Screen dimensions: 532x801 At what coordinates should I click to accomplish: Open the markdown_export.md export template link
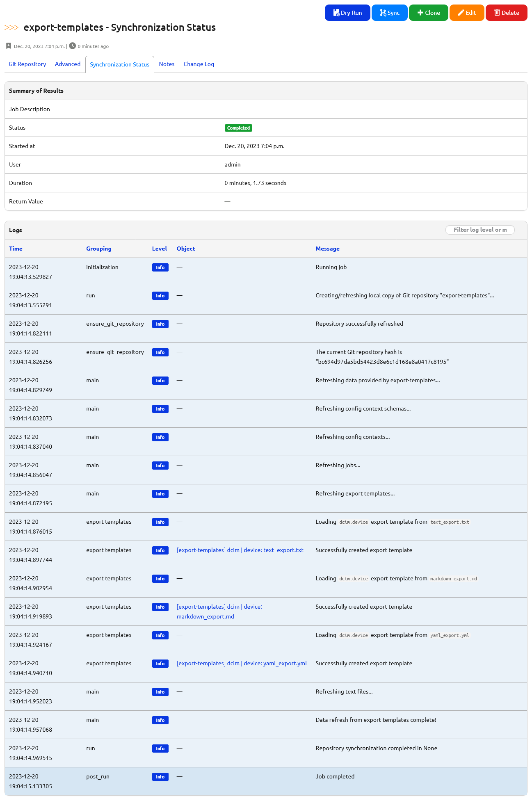pyautogui.click(x=219, y=612)
